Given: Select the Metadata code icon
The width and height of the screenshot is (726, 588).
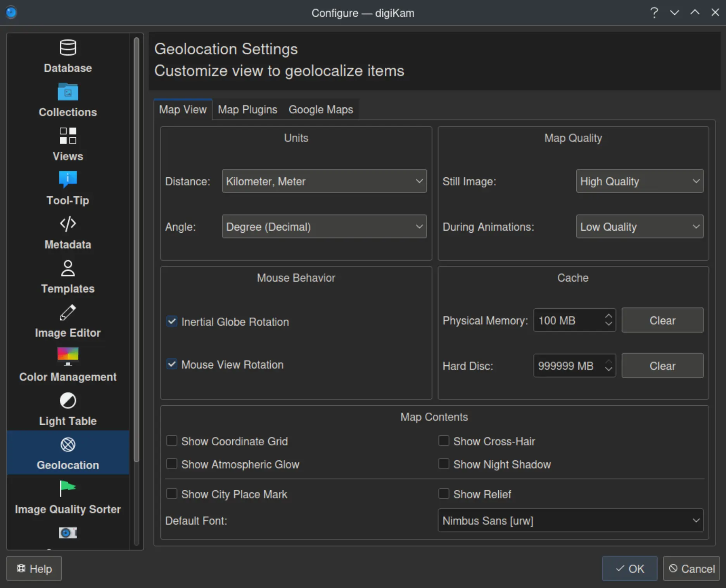Looking at the screenshot, I should (67, 224).
